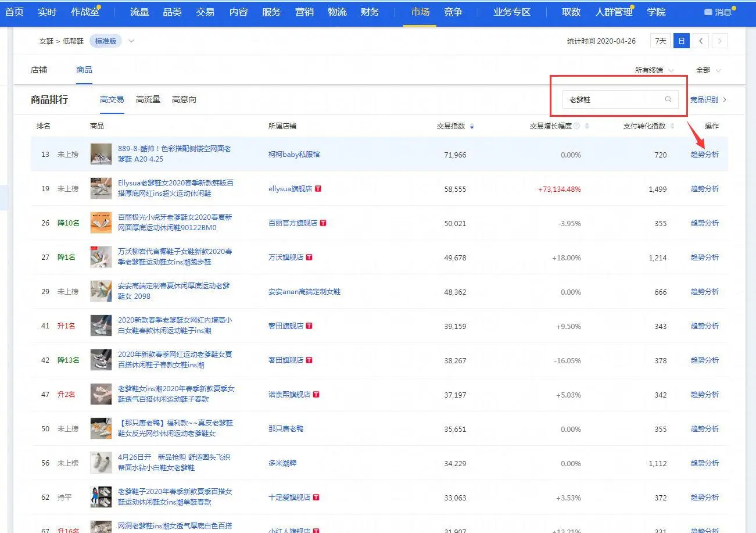This screenshot has height=533, width=756.
Task: Expand the 标准版 version dropdown
Action: [131, 41]
